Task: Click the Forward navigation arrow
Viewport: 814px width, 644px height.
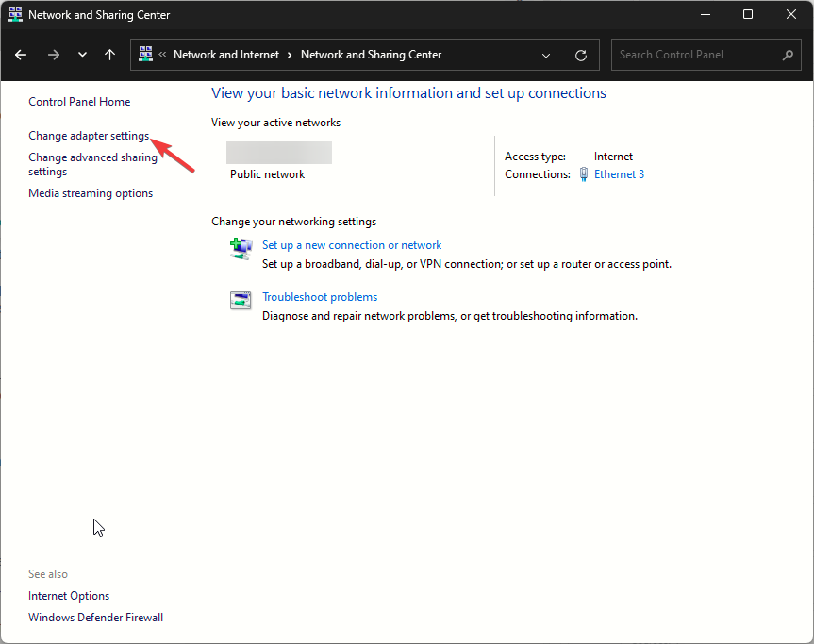Action: tap(53, 55)
